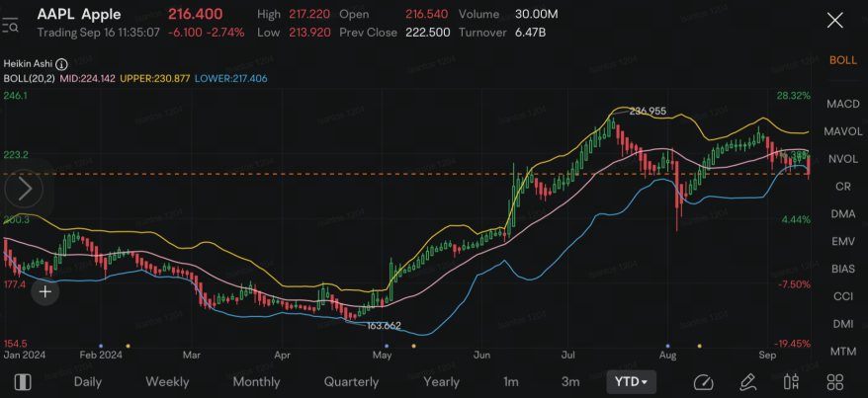Click the Jan 2024 date axis label
The width and height of the screenshot is (868, 398).
click(x=25, y=355)
